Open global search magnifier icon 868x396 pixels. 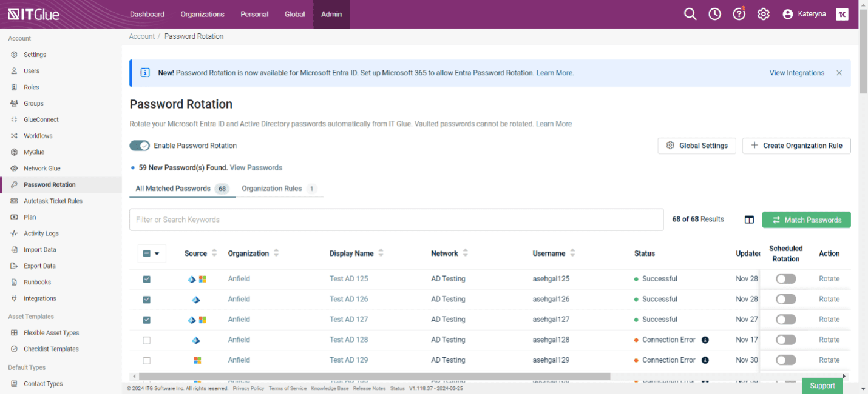point(690,13)
